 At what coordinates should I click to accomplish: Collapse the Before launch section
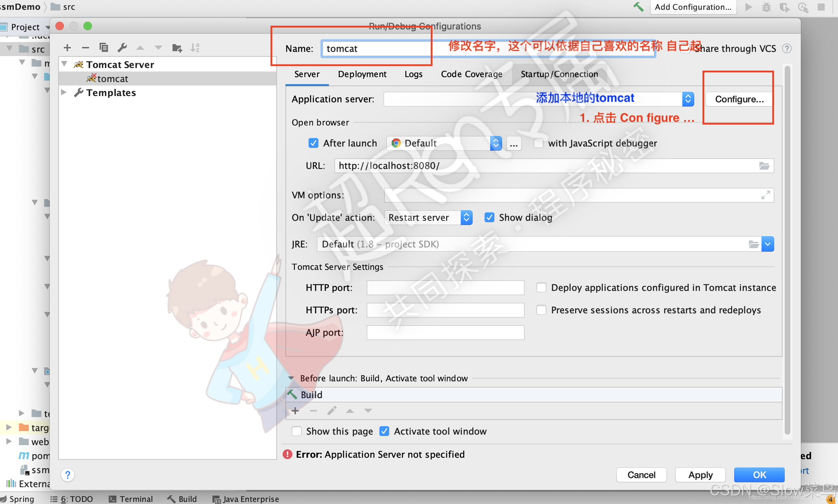click(291, 378)
